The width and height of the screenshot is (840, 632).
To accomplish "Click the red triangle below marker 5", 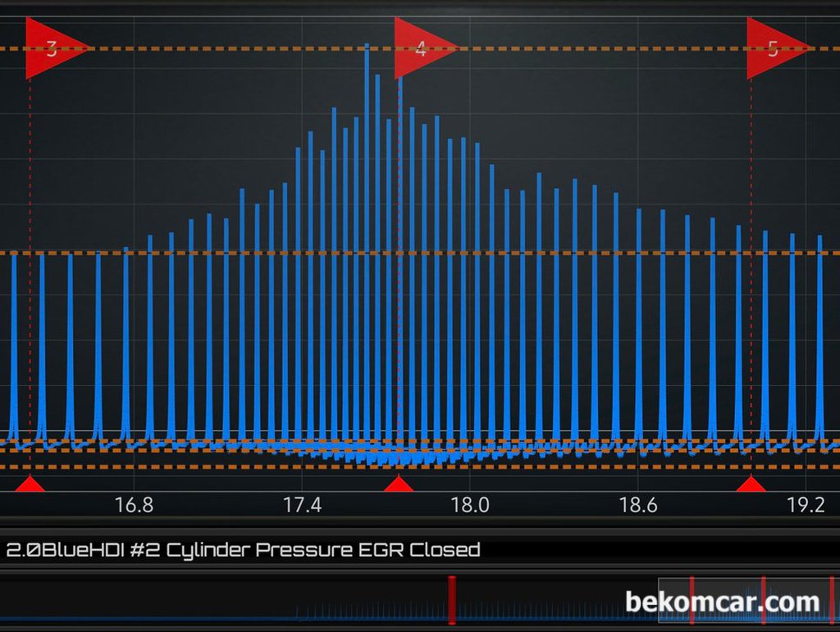I will (751, 483).
